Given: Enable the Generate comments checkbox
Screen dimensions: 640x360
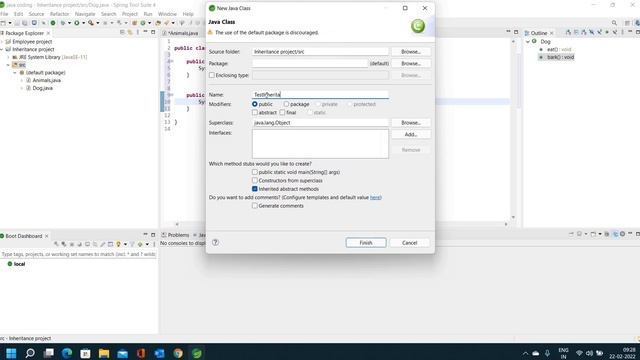Looking at the screenshot, I should point(255,206).
